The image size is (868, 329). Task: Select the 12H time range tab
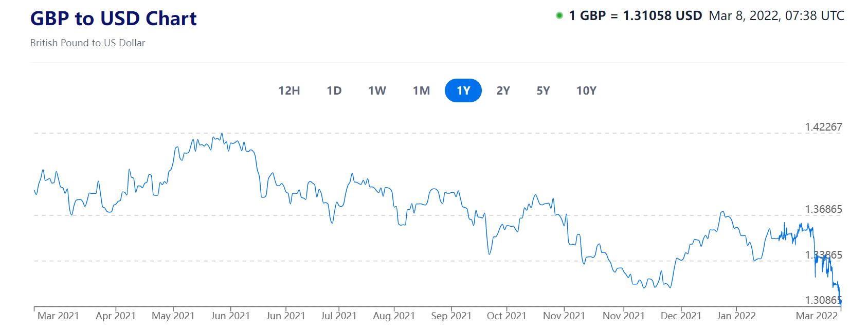click(x=289, y=91)
